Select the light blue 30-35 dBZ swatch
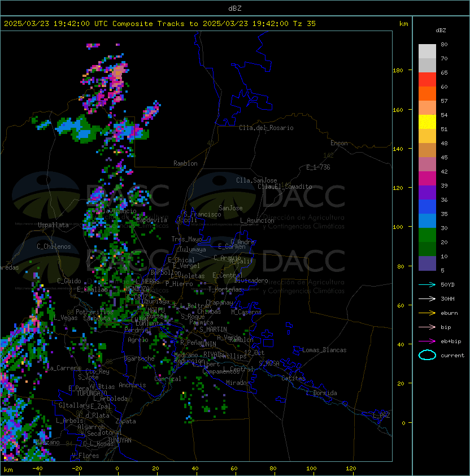Image resolution: width=470 pixels, height=476 pixels. (x=427, y=220)
